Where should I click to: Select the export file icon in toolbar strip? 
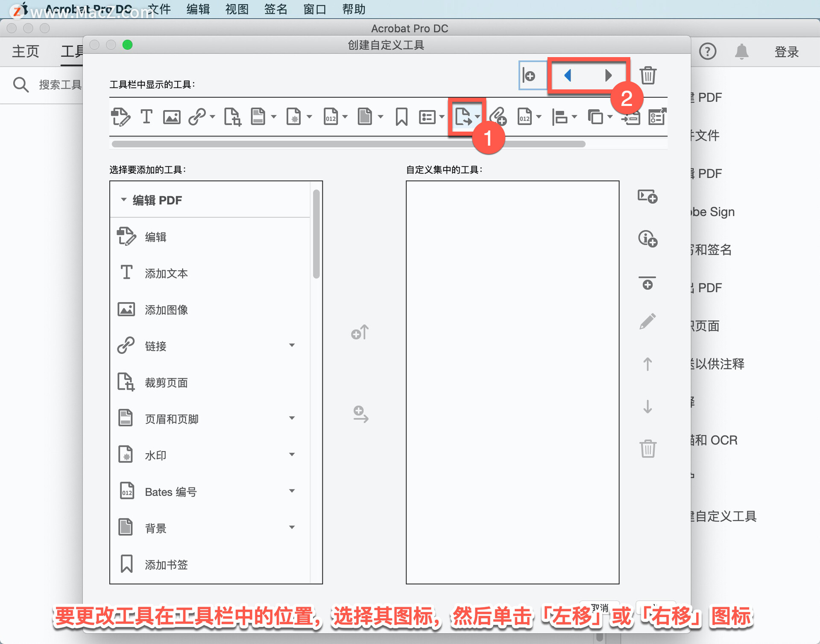463,117
